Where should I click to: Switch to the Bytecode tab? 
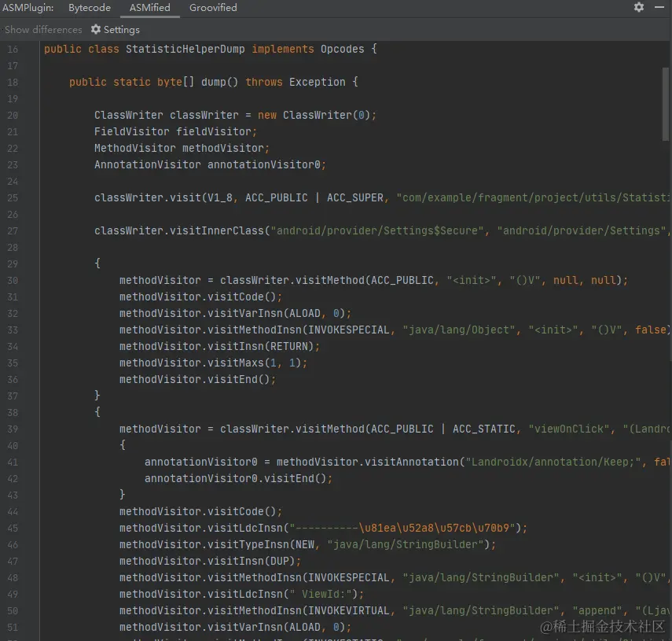[x=89, y=7]
